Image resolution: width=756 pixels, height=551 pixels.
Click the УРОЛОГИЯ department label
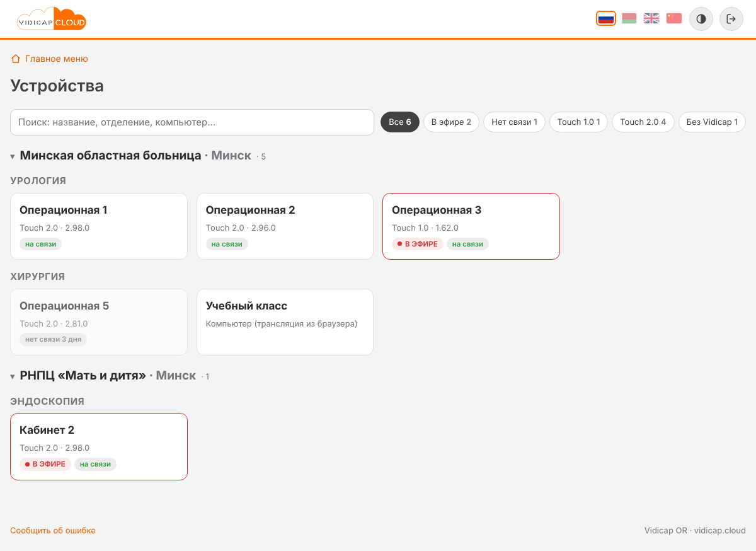tap(38, 181)
